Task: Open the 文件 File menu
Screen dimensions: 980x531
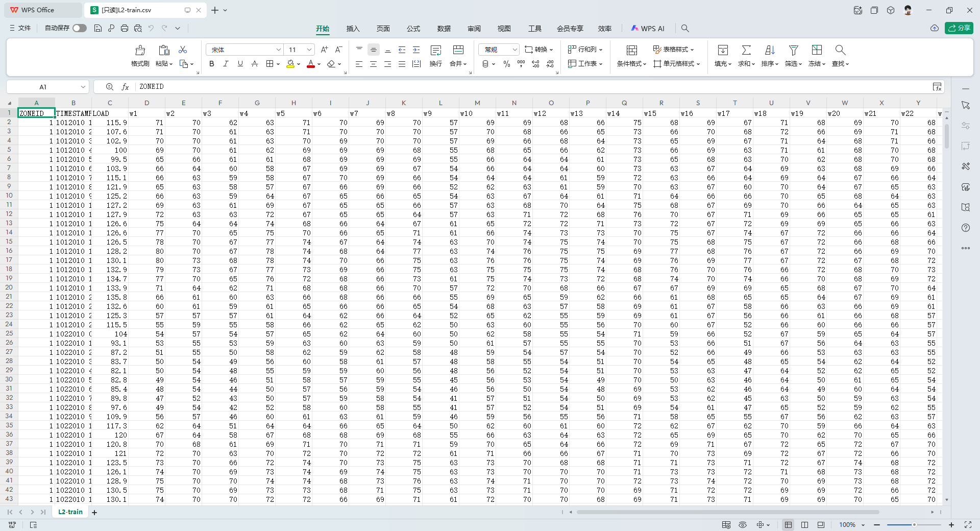Action: tap(20, 28)
